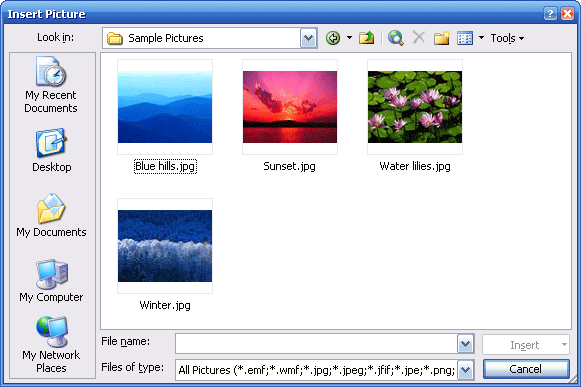Go back using the green Back arrow

(333, 38)
